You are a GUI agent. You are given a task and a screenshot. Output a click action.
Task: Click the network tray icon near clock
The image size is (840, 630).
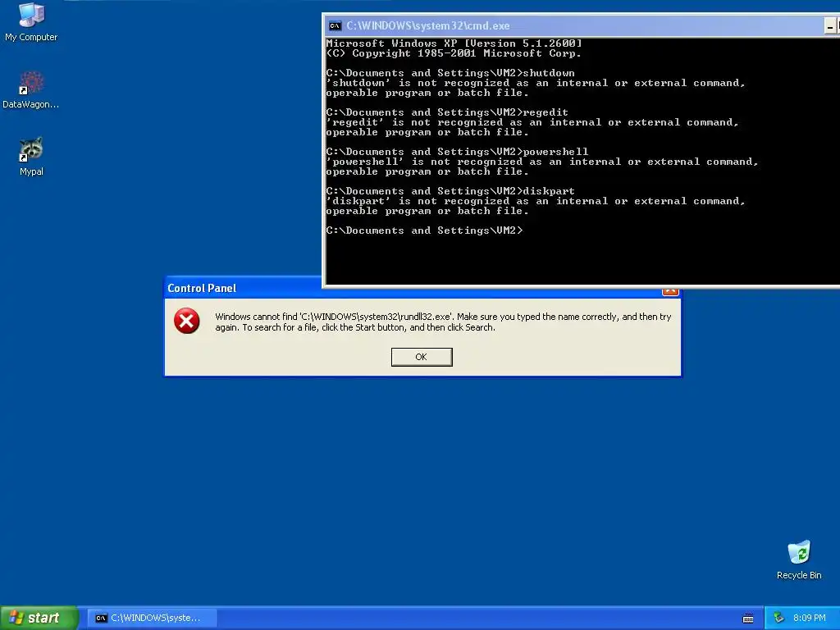[778, 618]
